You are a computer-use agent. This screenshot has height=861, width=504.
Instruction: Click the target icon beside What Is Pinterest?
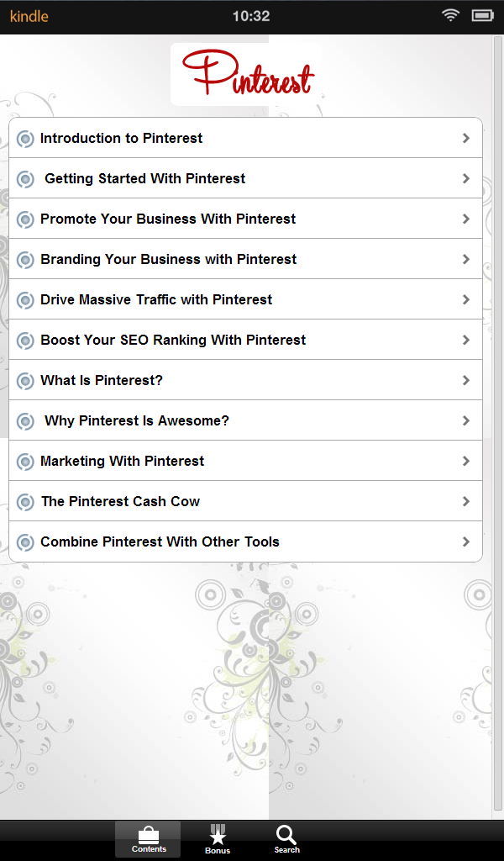pyautogui.click(x=25, y=380)
